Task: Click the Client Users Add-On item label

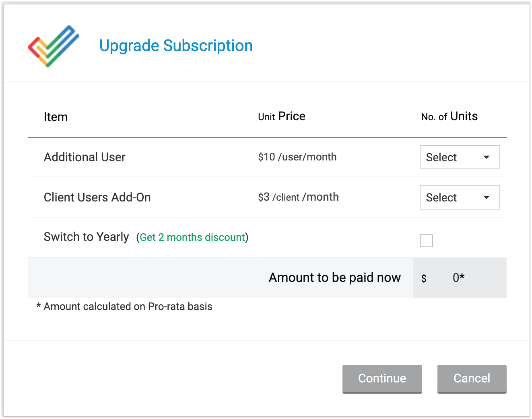Action: click(97, 197)
